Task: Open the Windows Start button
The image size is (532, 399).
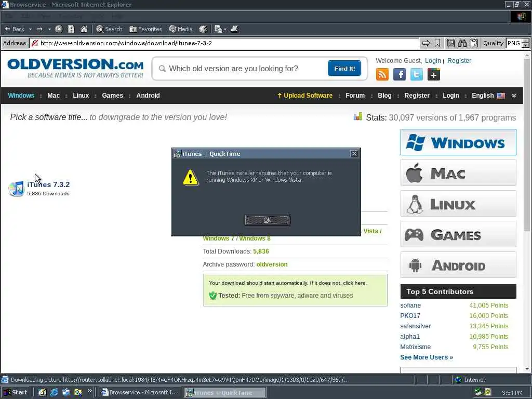Action: pyautogui.click(x=16, y=393)
